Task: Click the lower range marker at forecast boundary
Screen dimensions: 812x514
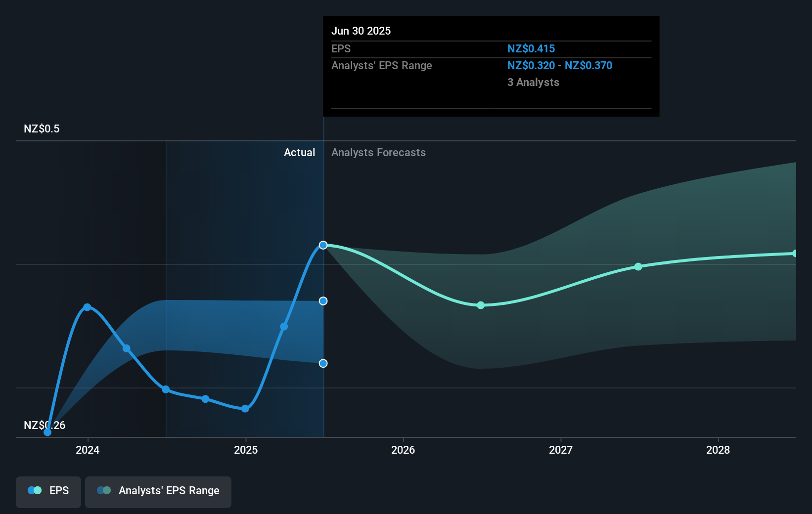Action: (x=323, y=363)
